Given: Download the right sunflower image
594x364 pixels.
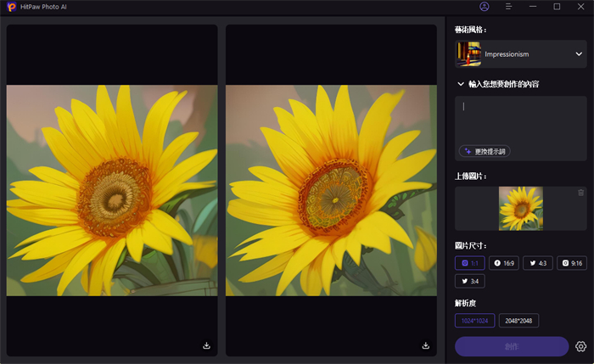Looking at the screenshot, I should pos(426,345).
